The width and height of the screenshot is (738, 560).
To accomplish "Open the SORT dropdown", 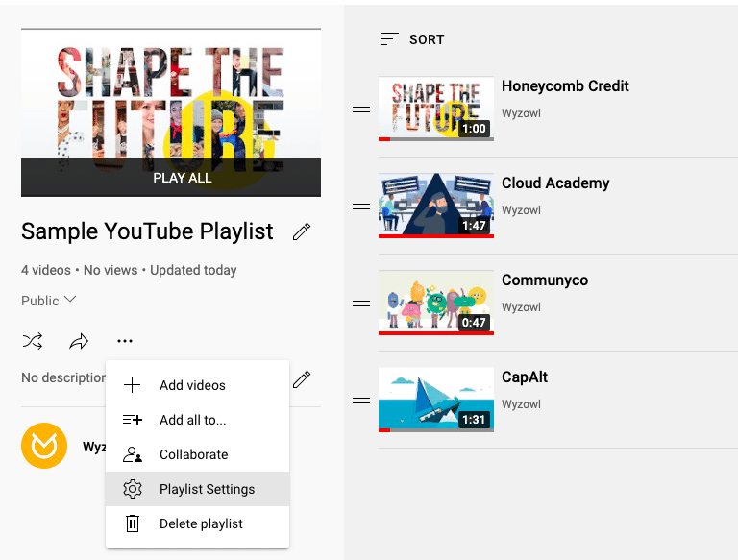I will pyautogui.click(x=413, y=39).
